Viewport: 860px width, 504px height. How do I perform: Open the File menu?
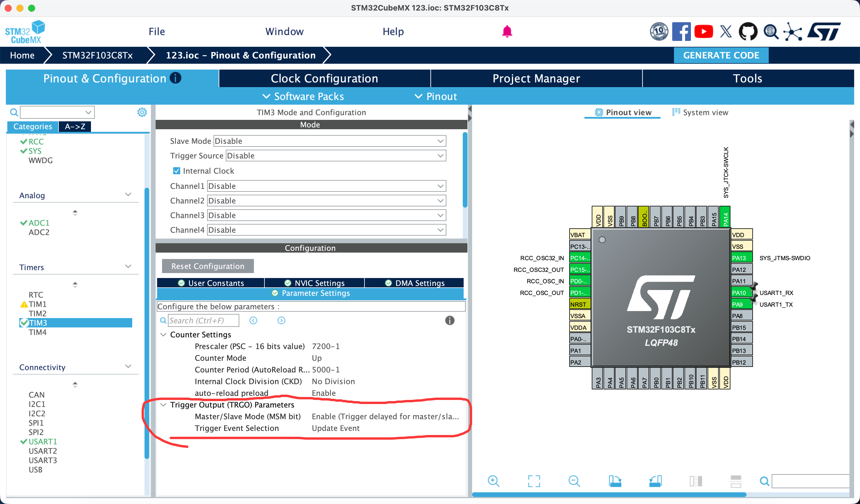tap(157, 31)
